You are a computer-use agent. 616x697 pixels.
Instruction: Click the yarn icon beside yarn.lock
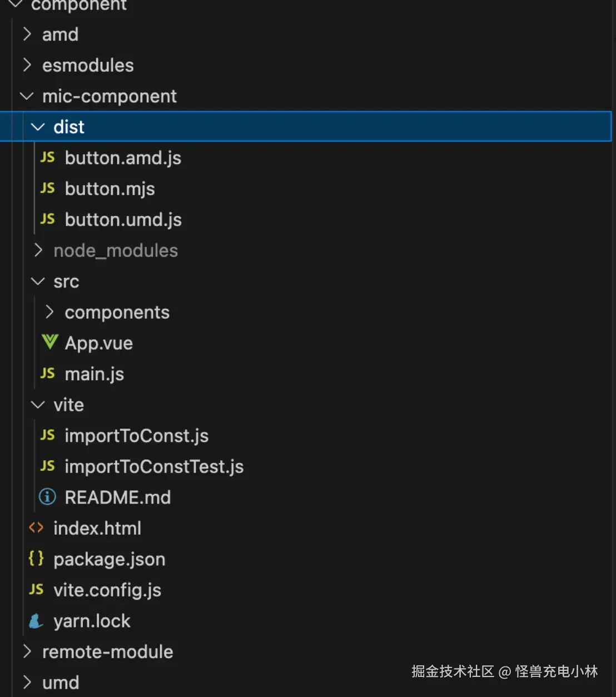(36, 621)
